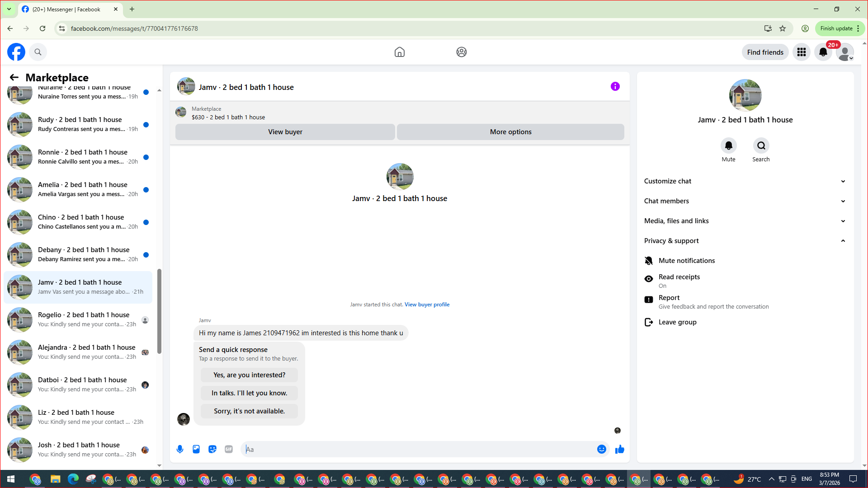868x488 pixels.
Task: Open Amelia conversation in the list
Action: pos(78,189)
